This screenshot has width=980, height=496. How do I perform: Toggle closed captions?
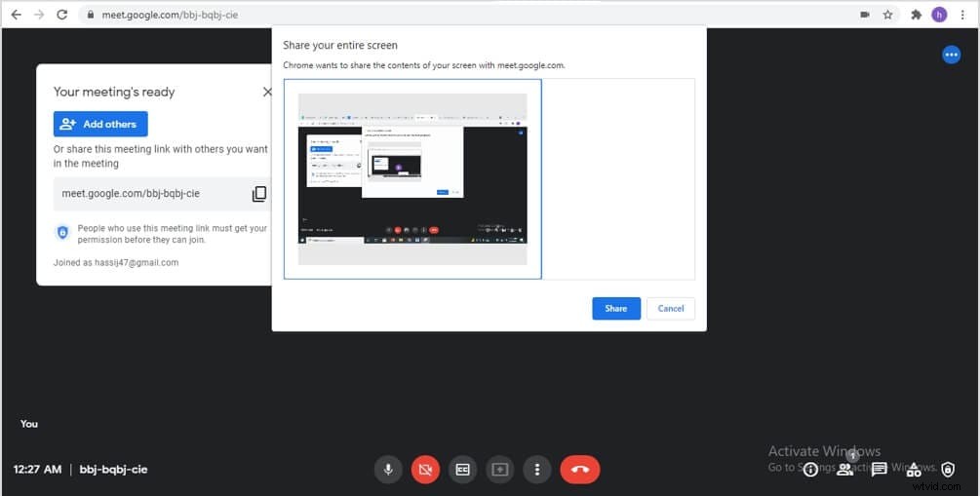tap(462, 470)
